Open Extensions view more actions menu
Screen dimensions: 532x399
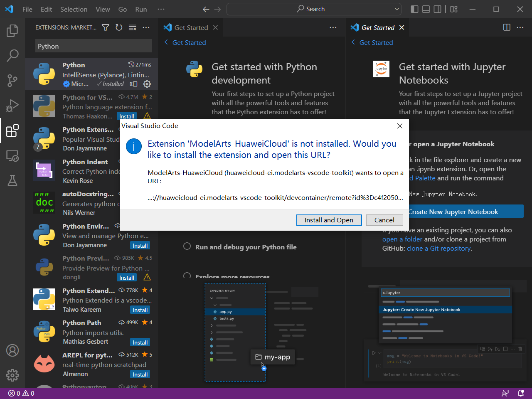click(x=146, y=27)
